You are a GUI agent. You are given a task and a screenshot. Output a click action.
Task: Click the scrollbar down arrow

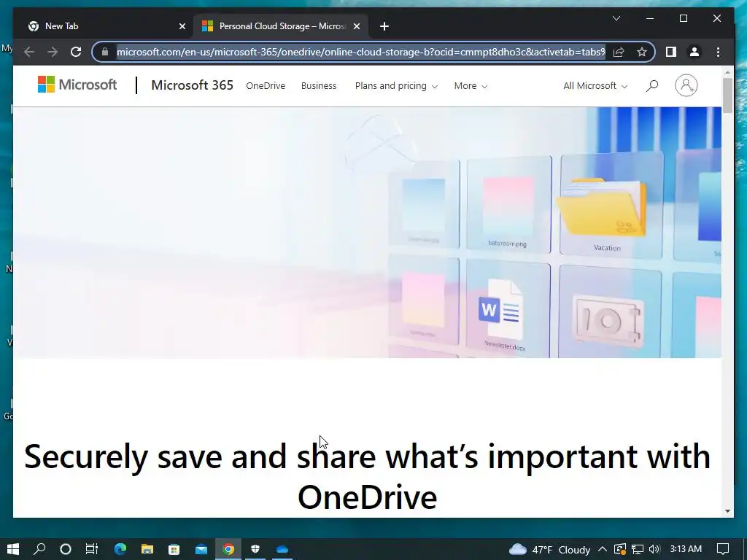pos(727,511)
